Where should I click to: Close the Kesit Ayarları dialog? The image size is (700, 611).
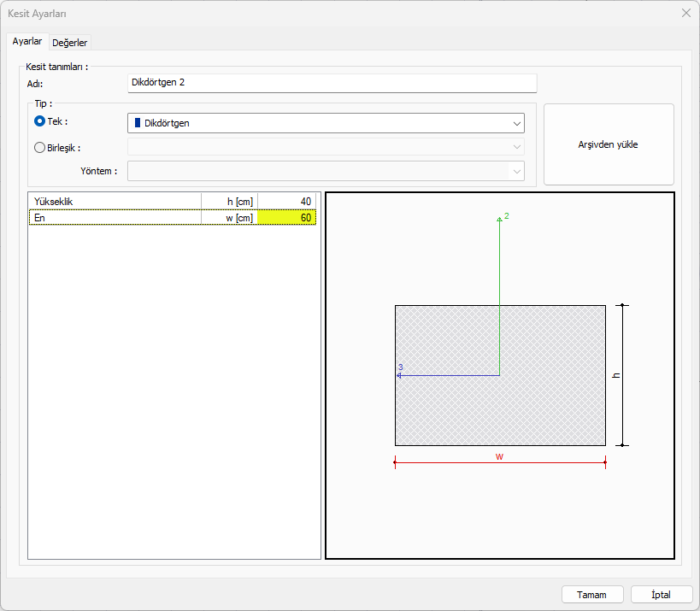[x=685, y=13]
